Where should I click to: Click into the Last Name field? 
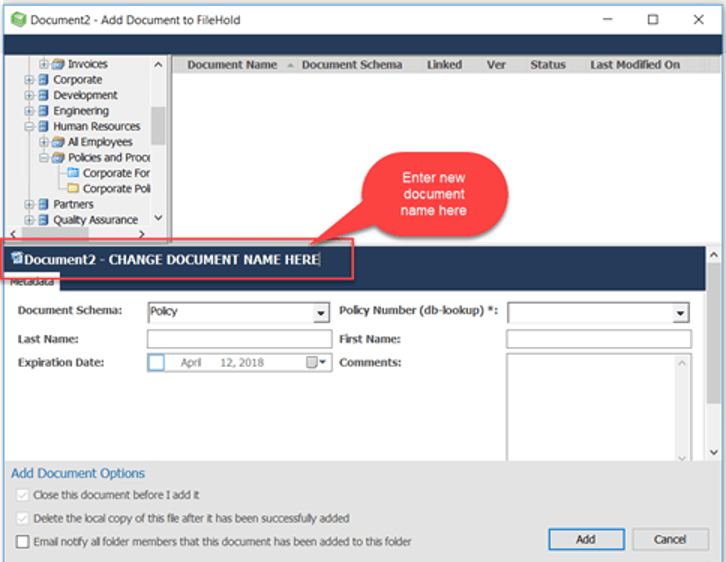tap(238, 339)
